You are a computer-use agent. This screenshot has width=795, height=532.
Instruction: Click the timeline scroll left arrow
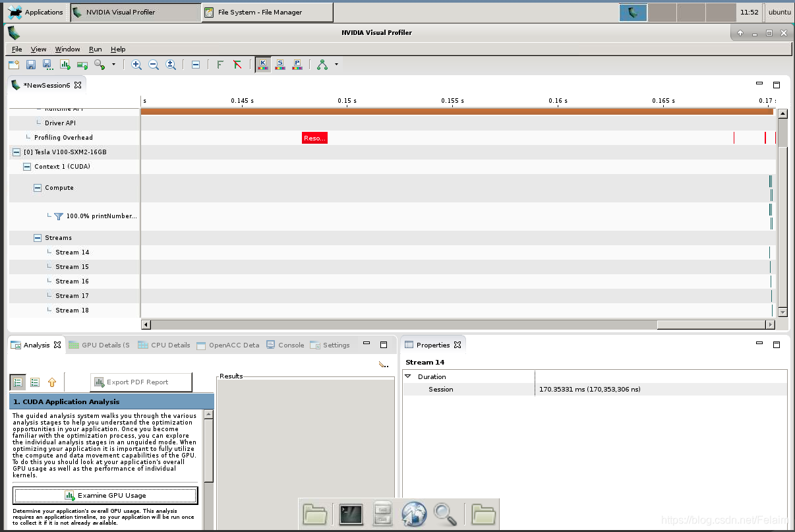(x=146, y=325)
